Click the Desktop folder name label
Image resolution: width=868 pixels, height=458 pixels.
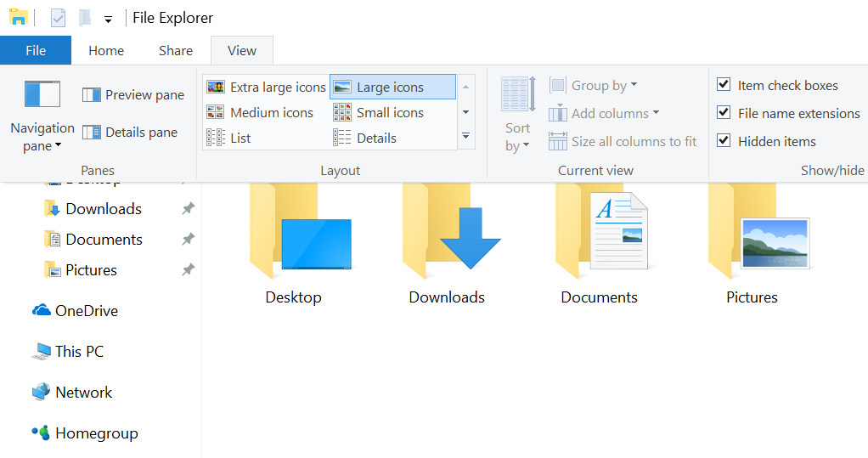pyautogui.click(x=293, y=297)
